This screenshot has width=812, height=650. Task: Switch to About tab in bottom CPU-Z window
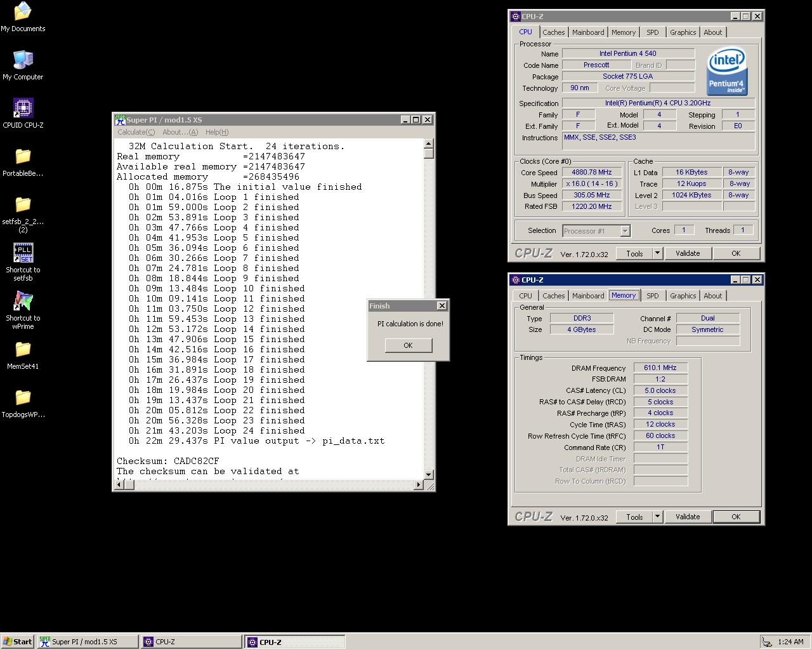click(x=713, y=296)
